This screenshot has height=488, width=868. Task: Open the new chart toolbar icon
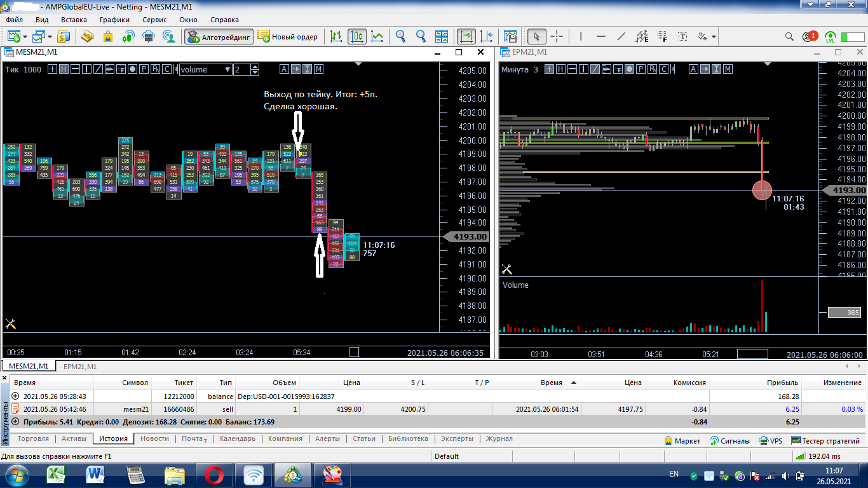13,36
